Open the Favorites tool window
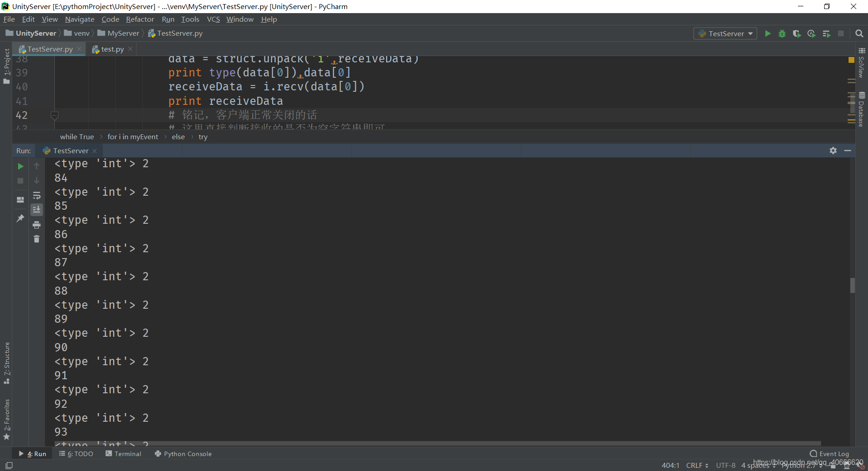 [x=6, y=419]
